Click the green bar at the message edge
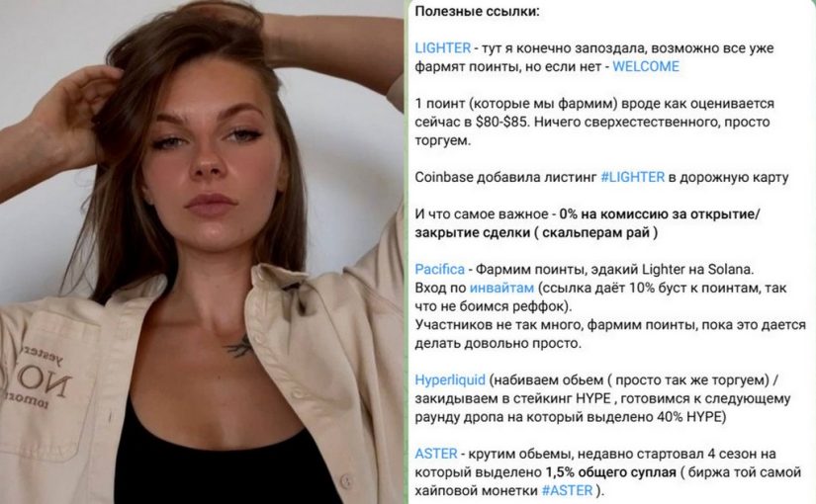The image size is (816, 504). pos(407,252)
